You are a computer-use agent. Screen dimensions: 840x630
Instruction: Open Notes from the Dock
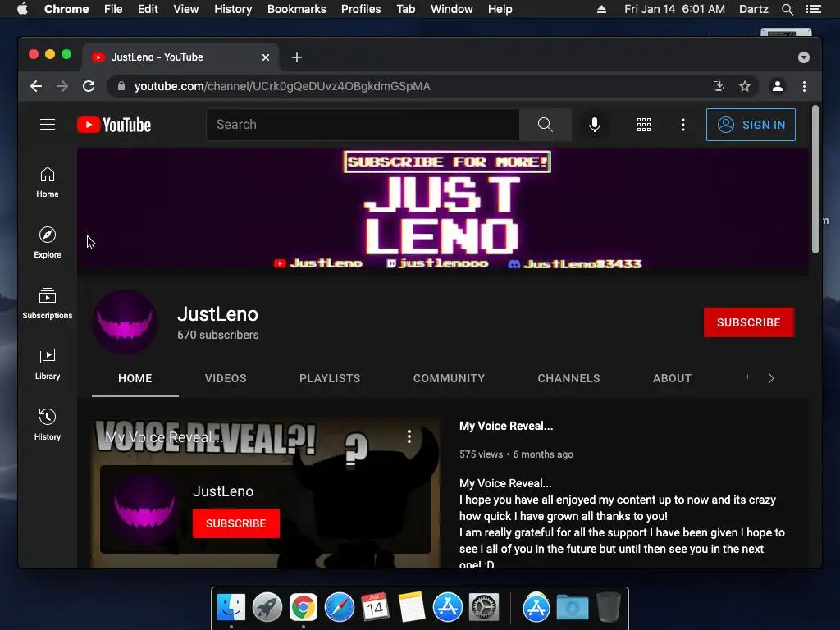(412, 608)
